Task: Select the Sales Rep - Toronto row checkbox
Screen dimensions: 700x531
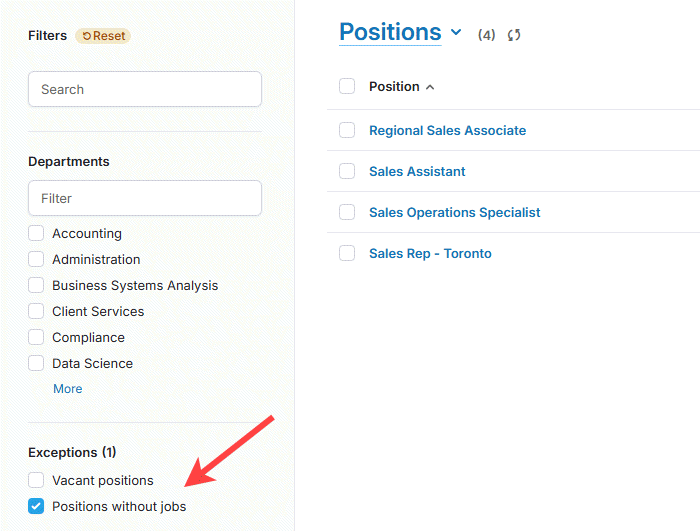Action: point(347,253)
